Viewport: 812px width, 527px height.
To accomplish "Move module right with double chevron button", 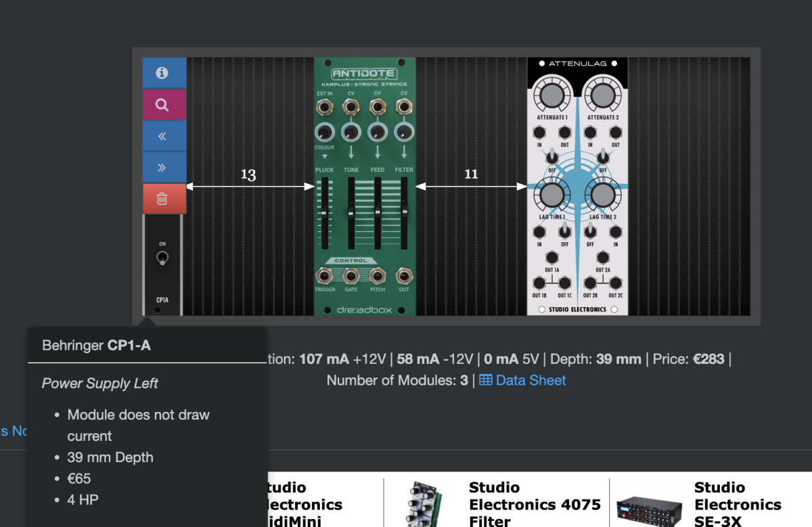I will 162,167.
